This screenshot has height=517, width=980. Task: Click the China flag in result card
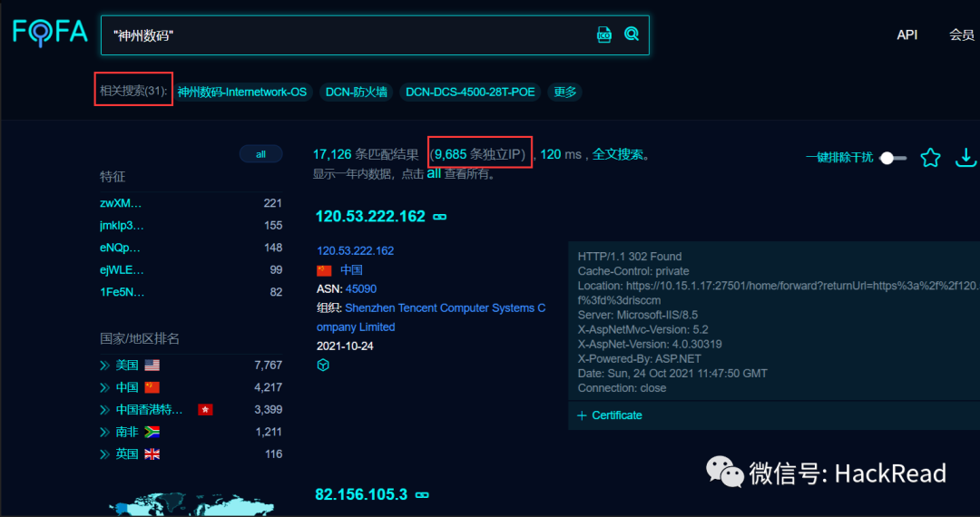click(324, 270)
